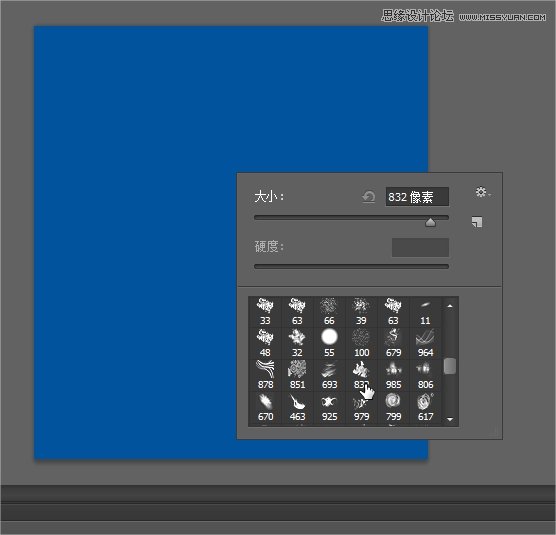Choose the 11 streak brush preset

[425, 312]
